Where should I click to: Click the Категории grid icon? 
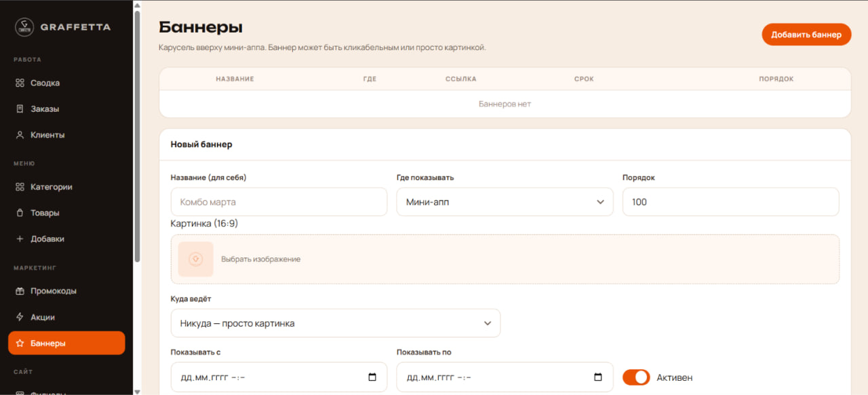(20, 187)
